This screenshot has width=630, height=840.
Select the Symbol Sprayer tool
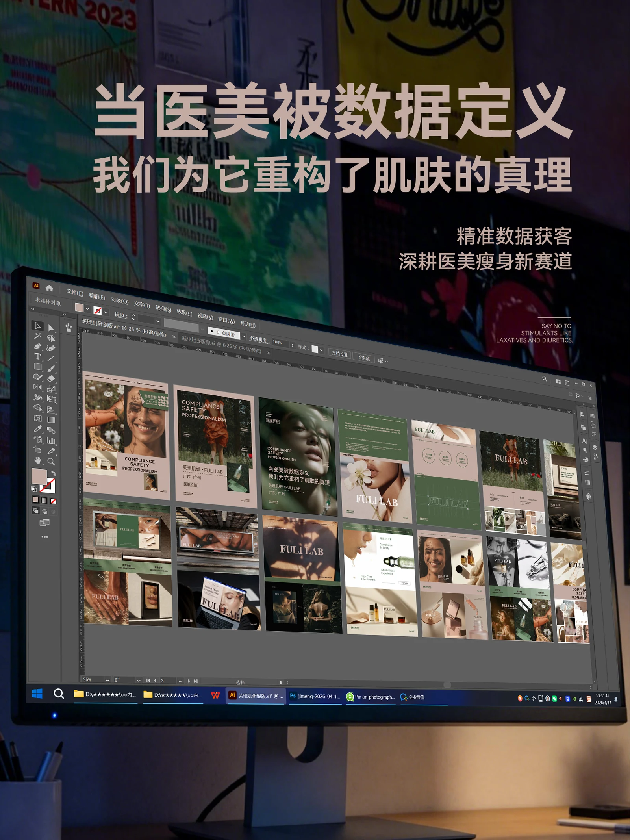pyautogui.click(x=37, y=439)
